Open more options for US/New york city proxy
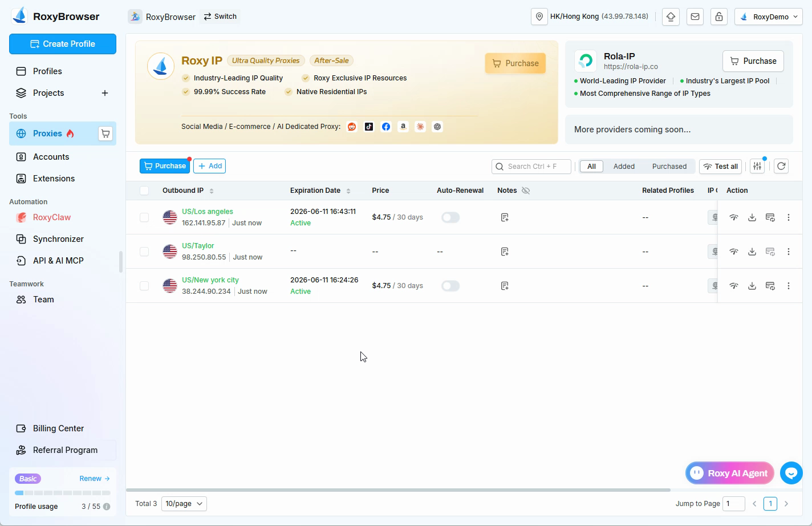The height and width of the screenshot is (526, 812). point(789,286)
